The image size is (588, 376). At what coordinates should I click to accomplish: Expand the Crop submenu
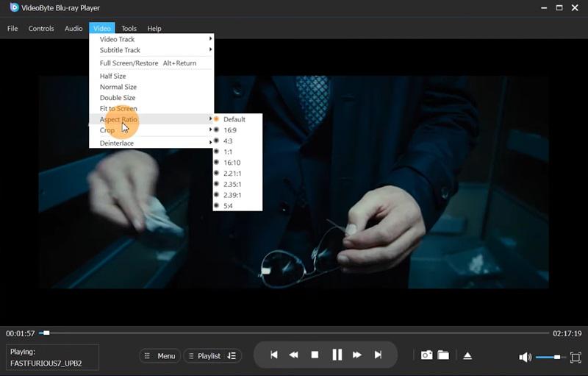point(151,130)
